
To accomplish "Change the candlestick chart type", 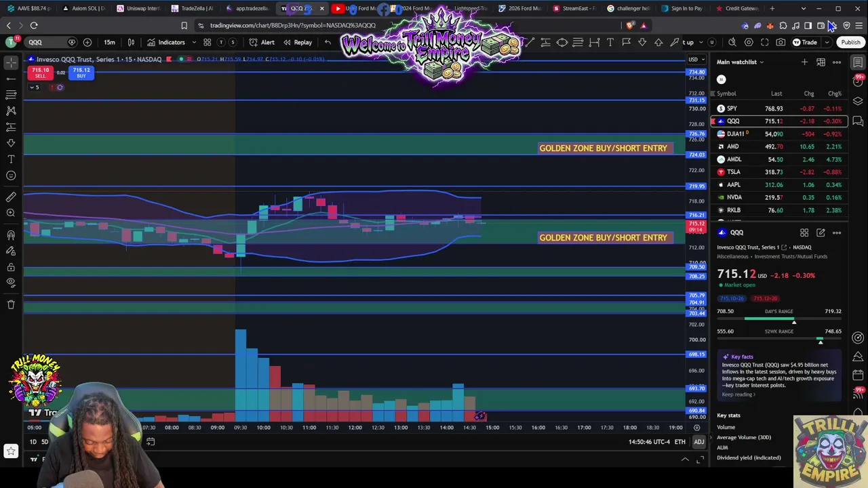I will pyautogui.click(x=131, y=42).
